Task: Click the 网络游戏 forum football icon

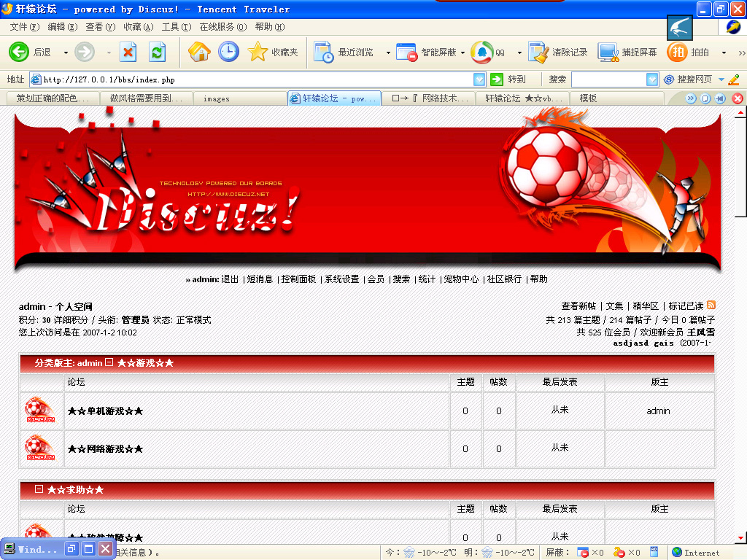Action: coord(40,448)
